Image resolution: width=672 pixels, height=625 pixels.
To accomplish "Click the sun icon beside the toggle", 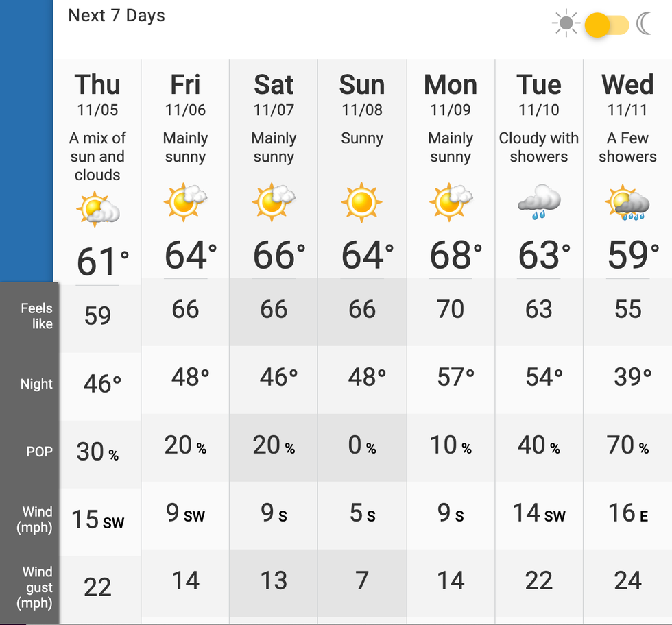I will 566,25.
